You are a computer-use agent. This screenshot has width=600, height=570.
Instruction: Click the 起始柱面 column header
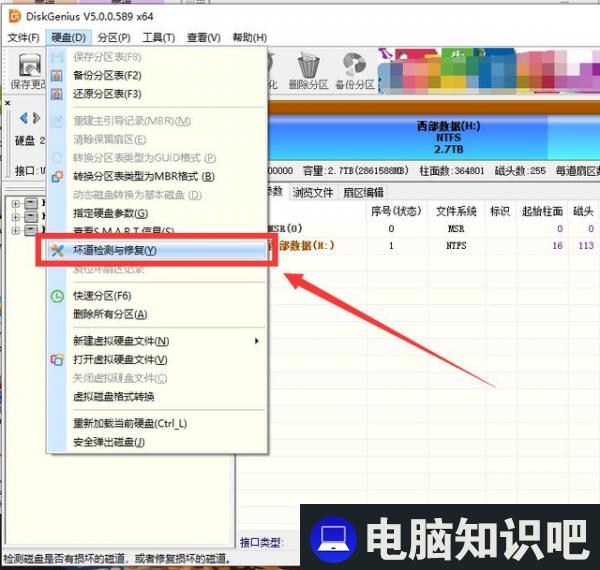(542, 211)
